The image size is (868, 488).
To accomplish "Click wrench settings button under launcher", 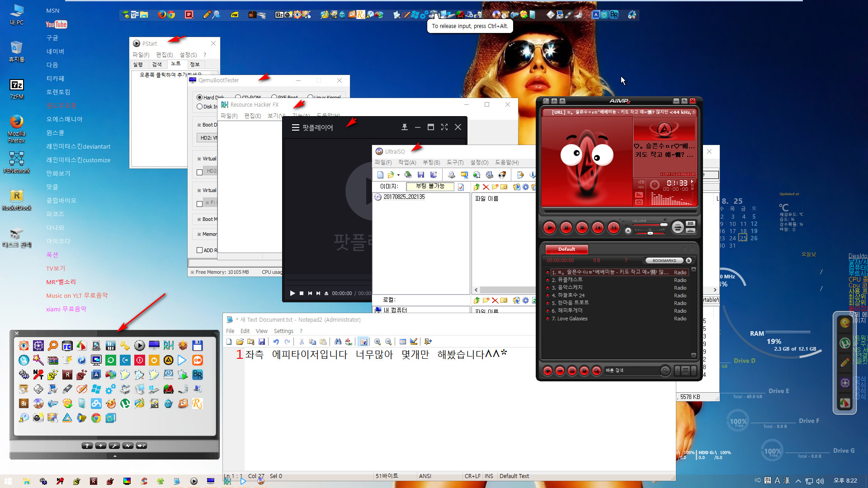I will (114, 446).
